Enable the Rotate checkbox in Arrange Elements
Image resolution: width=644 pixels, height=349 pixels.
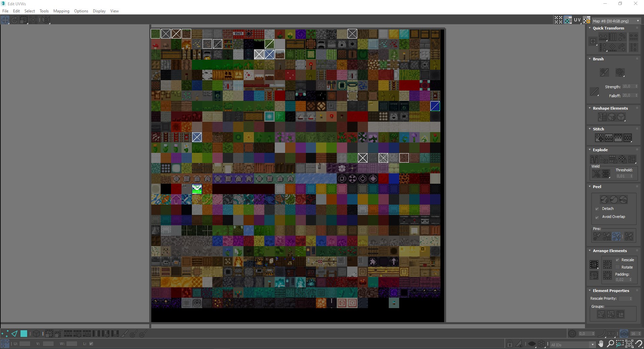[618, 267]
